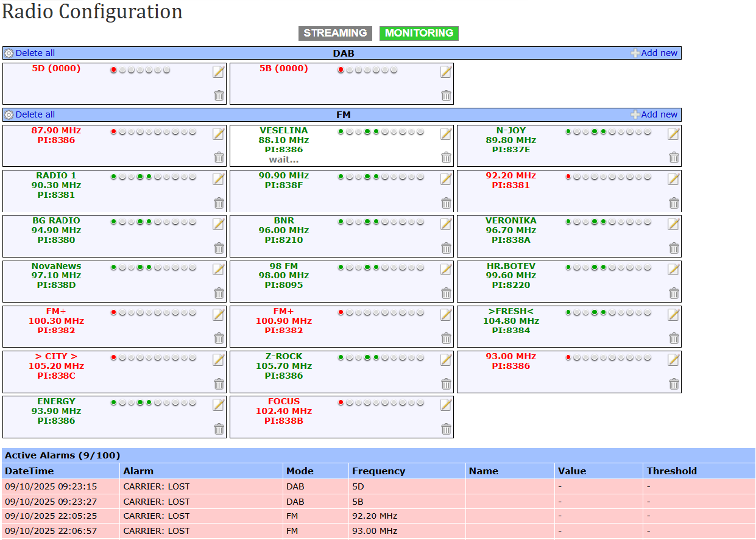Open the edit icon for DAB 5B (0000)

(446, 72)
